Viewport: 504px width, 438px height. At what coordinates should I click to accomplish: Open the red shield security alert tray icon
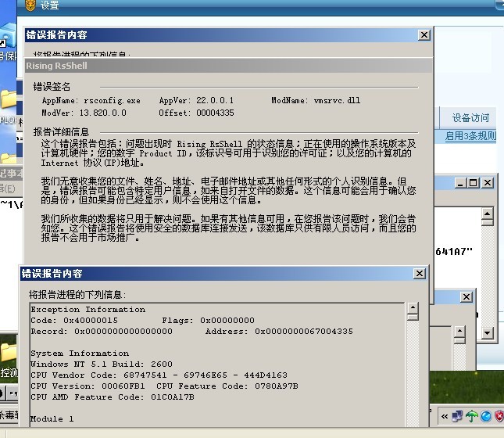point(499,416)
